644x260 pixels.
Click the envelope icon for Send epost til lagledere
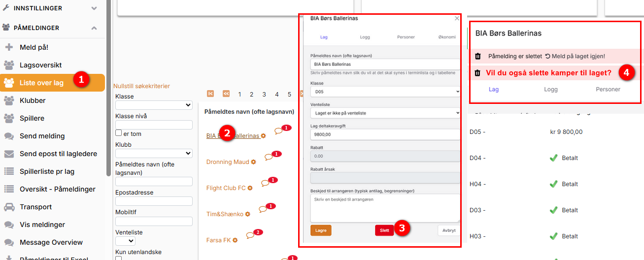tap(9, 154)
